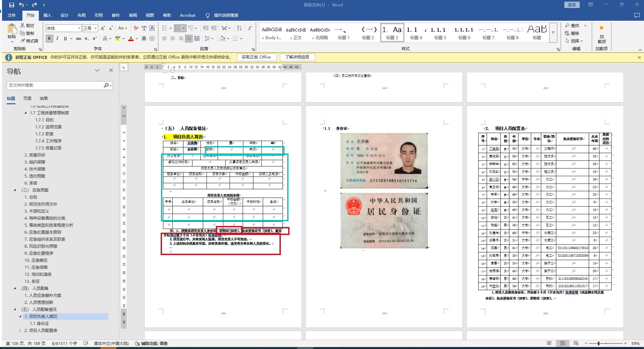Open the line spacing dropdown

209,38
